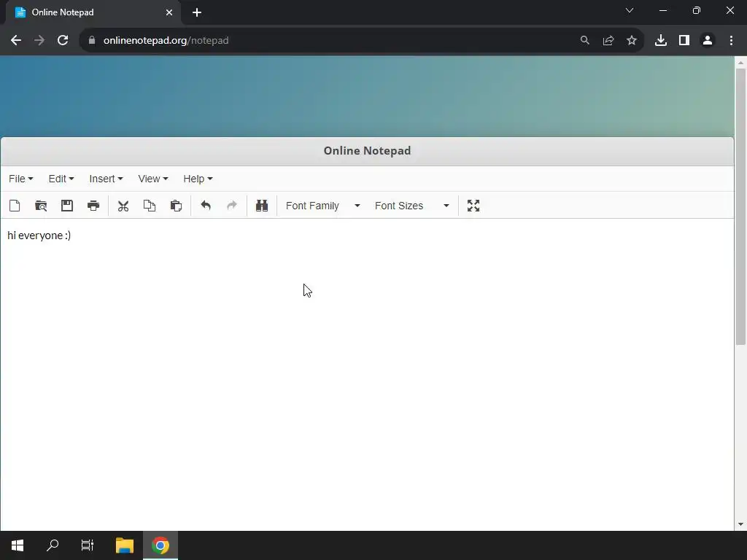The height and width of the screenshot is (560, 747).
Task: Click the scrollbar up arrow
Action: pos(740,63)
